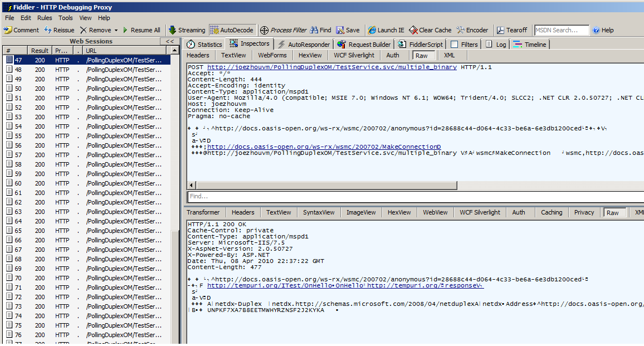This screenshot has height=346, width=644.
Task: Select session 76 row
Action: pos(87,335)
